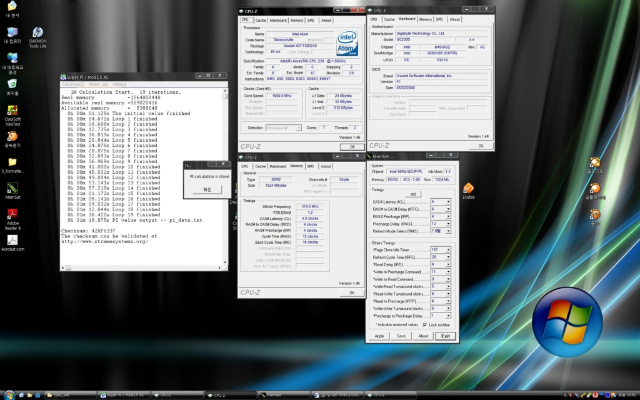Screen dimensions: 640x400
Task: Open the topmost orange icon at right edge
Action: (595, 165)
